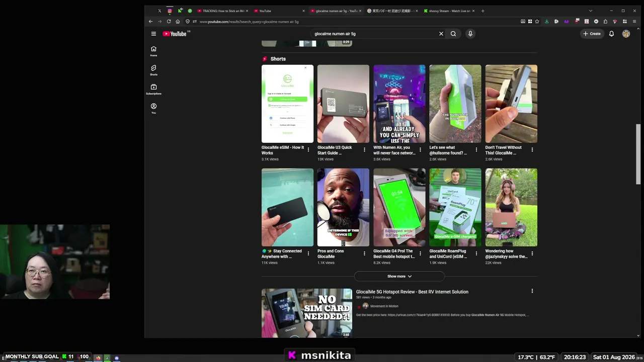
Task: Open the account avatar menu
Action: (626, 34)
